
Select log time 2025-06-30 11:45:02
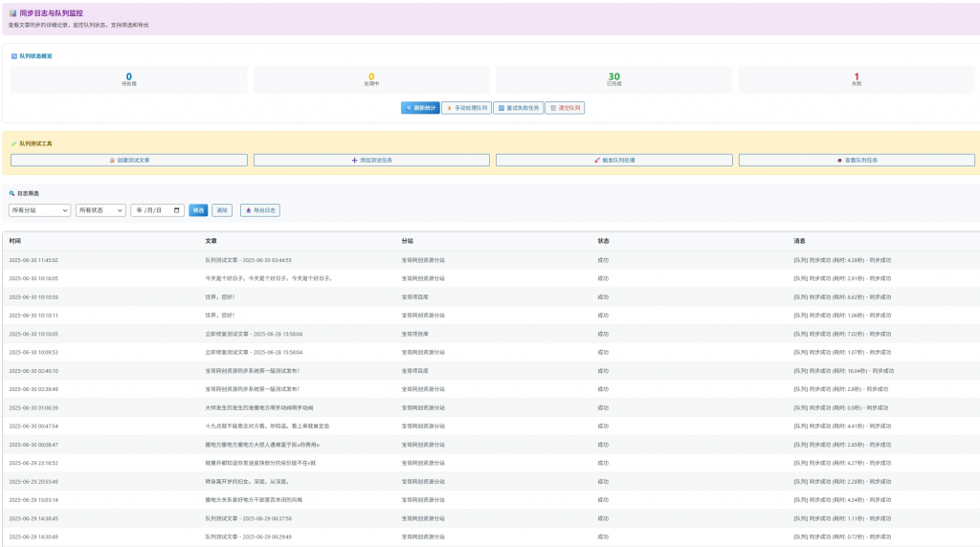[x=33, y=260]
